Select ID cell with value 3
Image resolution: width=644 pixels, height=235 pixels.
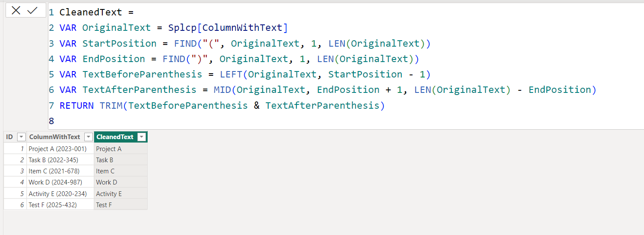point(15,171)
